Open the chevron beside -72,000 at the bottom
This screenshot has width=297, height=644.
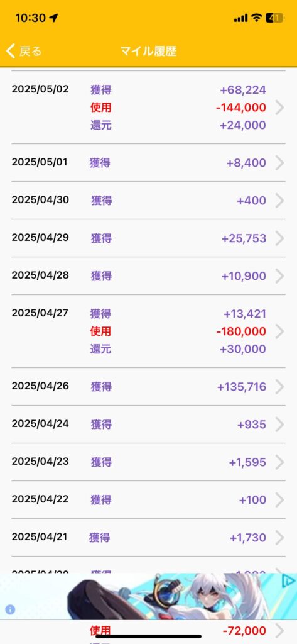[x=280, y=630]
